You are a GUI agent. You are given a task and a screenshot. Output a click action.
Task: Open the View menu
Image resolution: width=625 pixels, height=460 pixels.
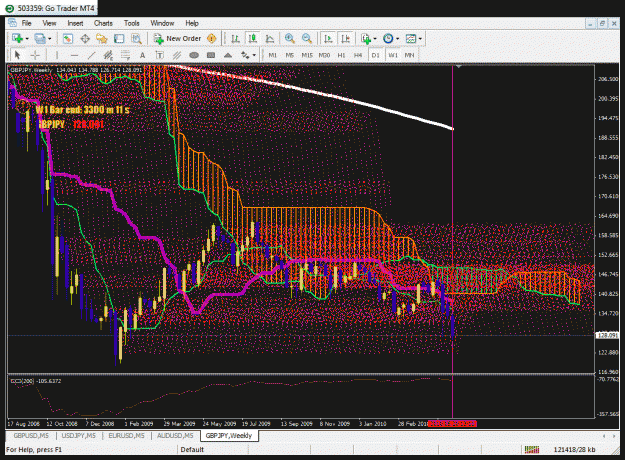pos(49,23)
